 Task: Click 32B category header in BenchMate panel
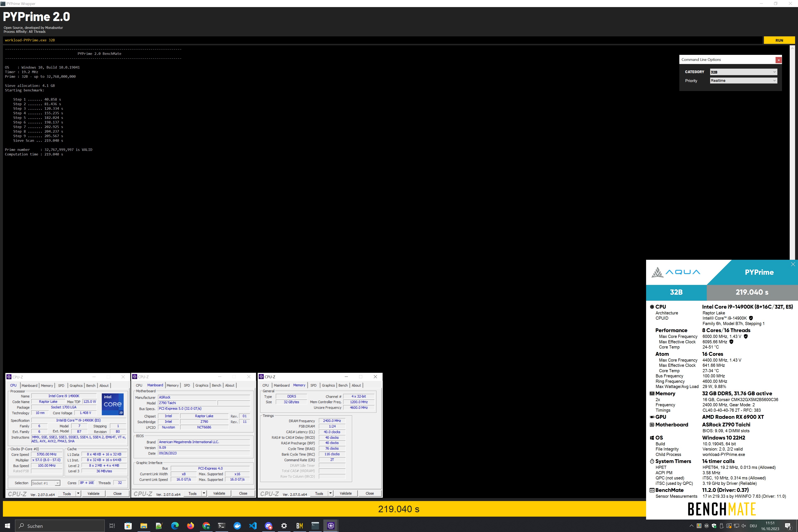676,292
